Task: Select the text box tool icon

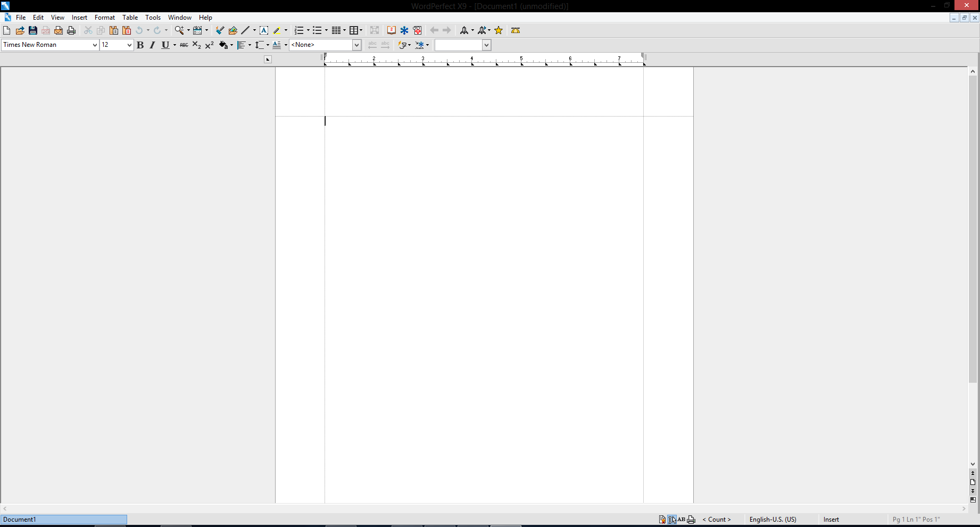Action: point(263,30)
